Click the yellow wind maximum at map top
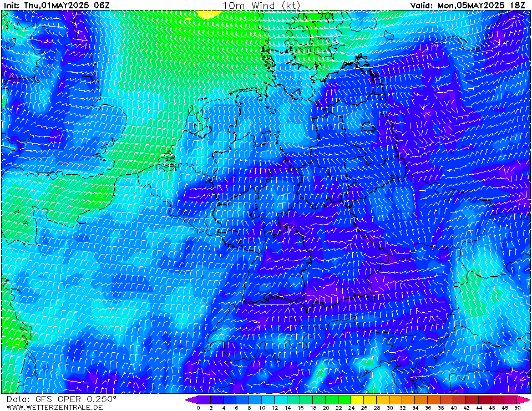Image resolution: width=532 pixels, height=411 pixels. 207,13
